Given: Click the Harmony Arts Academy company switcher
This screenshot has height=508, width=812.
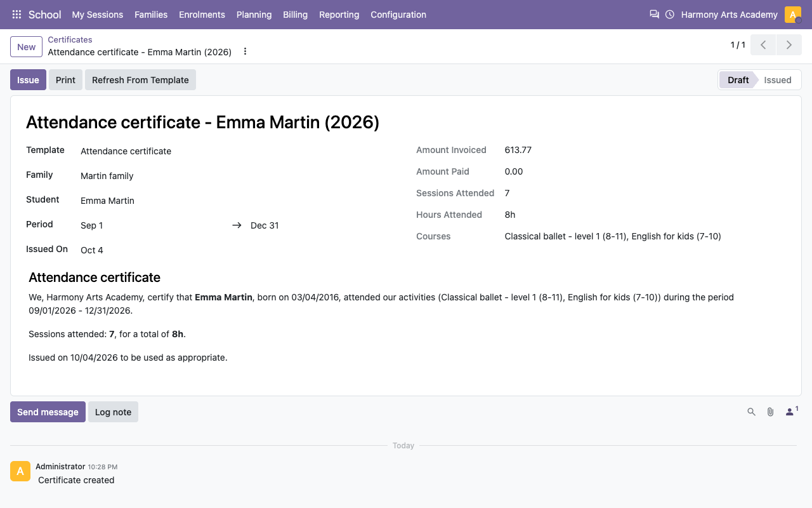Looking at the screenshot, I should [x=730, y=15].
